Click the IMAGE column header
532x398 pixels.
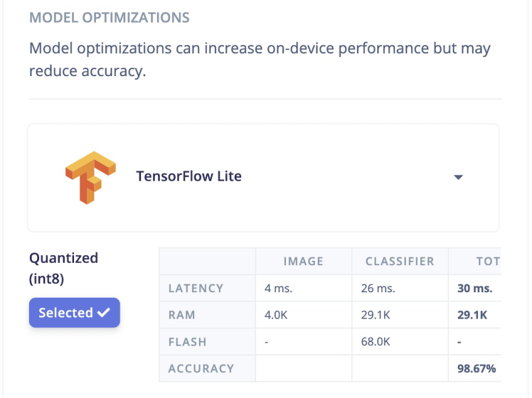click(x=303, y=262)
